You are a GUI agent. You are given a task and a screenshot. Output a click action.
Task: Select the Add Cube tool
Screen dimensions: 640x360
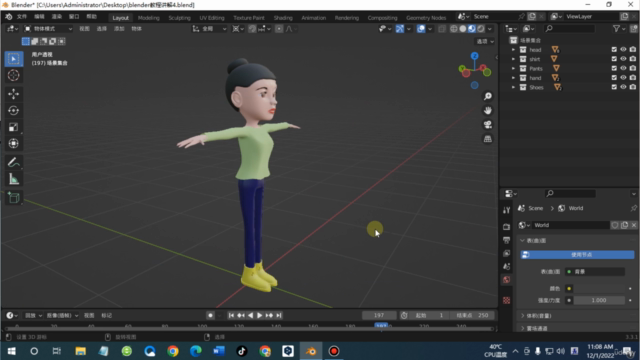click(x=13, y=198)
